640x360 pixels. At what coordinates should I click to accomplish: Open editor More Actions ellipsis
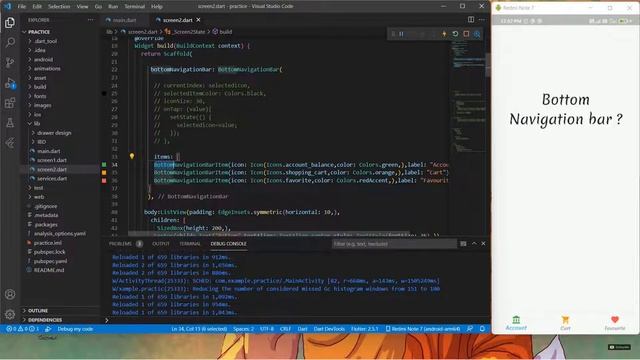tap(482, 20)
